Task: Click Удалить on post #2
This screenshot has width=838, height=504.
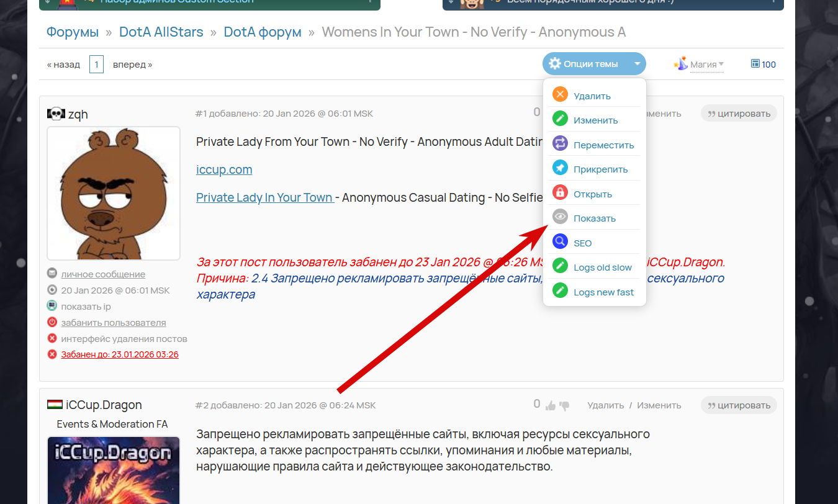Action: tap(606, 405)
